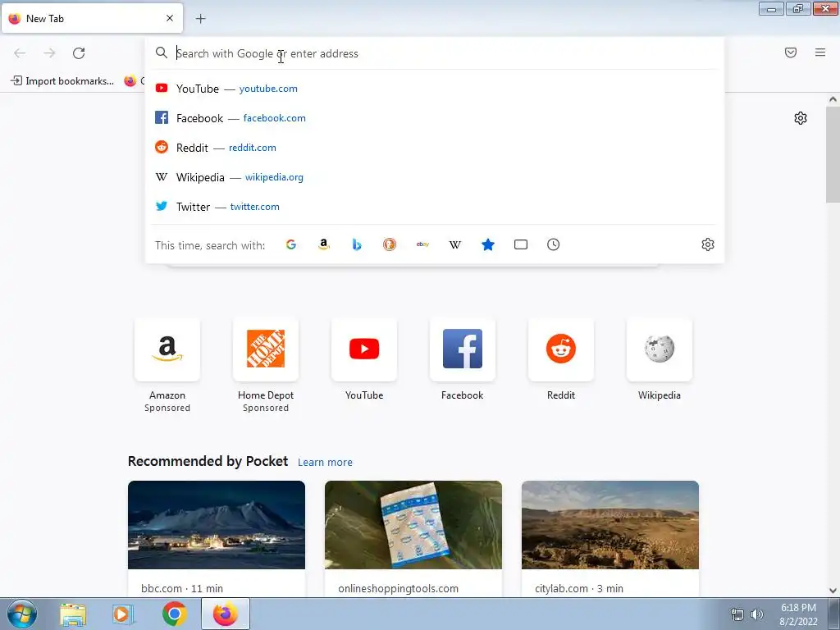
Task: Click the page scrollbar thumb
Action: pos(833,155)
